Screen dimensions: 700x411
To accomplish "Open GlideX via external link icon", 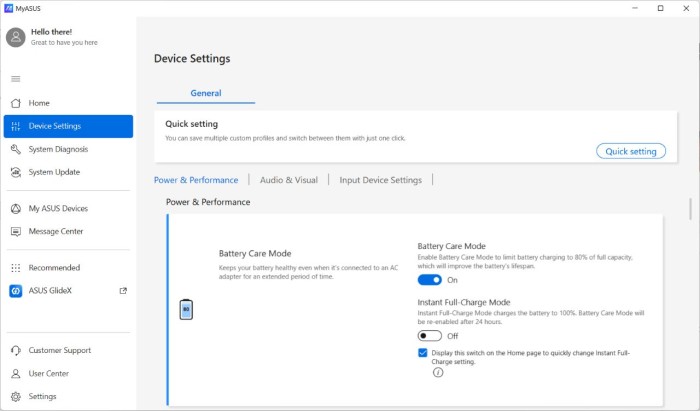I will [123, 291].
